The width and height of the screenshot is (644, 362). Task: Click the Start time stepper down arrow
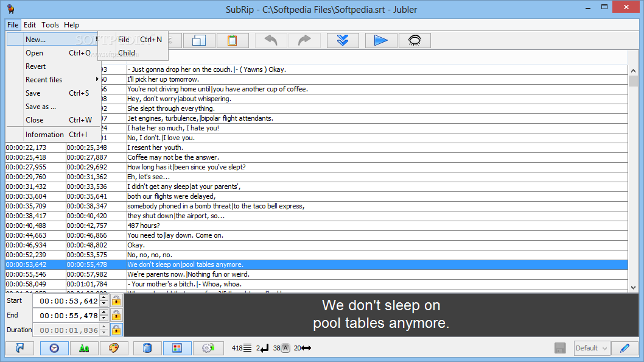104,304
